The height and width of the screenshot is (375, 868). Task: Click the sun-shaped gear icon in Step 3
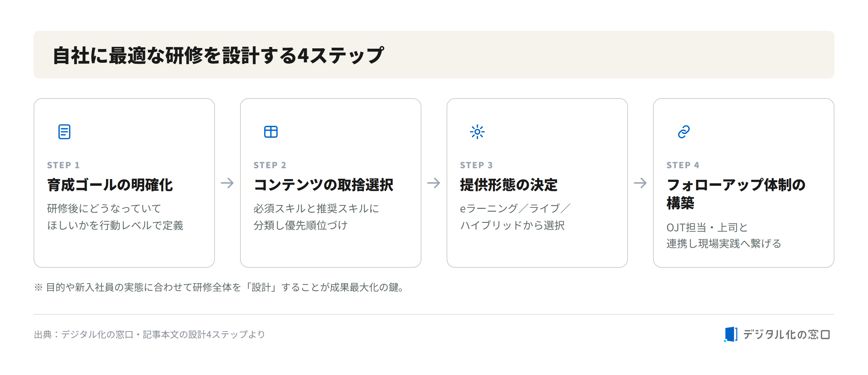point(477,132)
